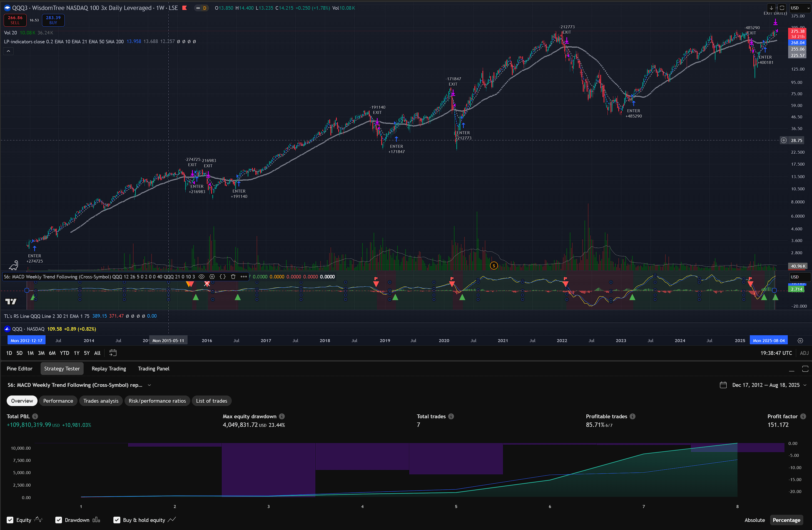Remove S6 MACD strategy with trash icon
Screen dimensions: 812x530
(233, 277)
